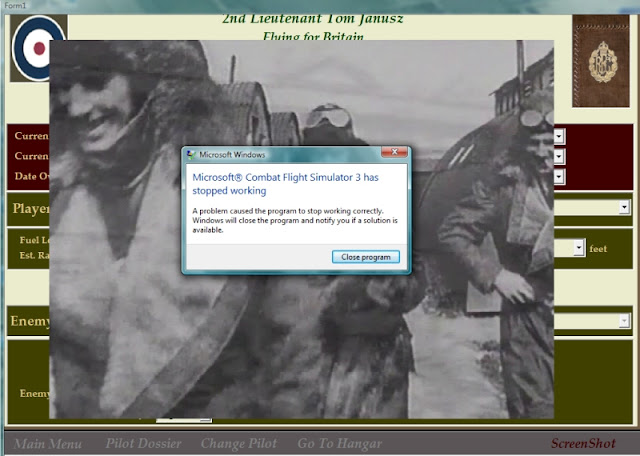
Task: Click the '2nd Lieutenant Tom Janusz' heading text
Action: [313, 19]
